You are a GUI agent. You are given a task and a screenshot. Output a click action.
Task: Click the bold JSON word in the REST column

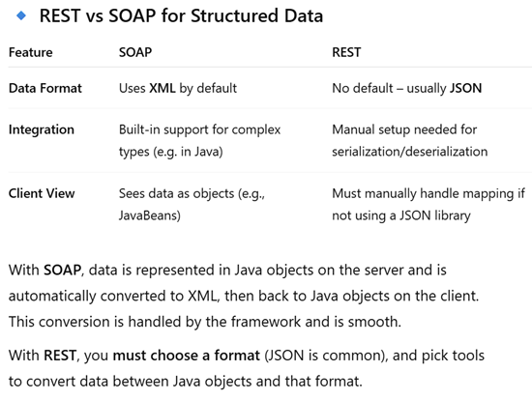click(x=465, y=88)
